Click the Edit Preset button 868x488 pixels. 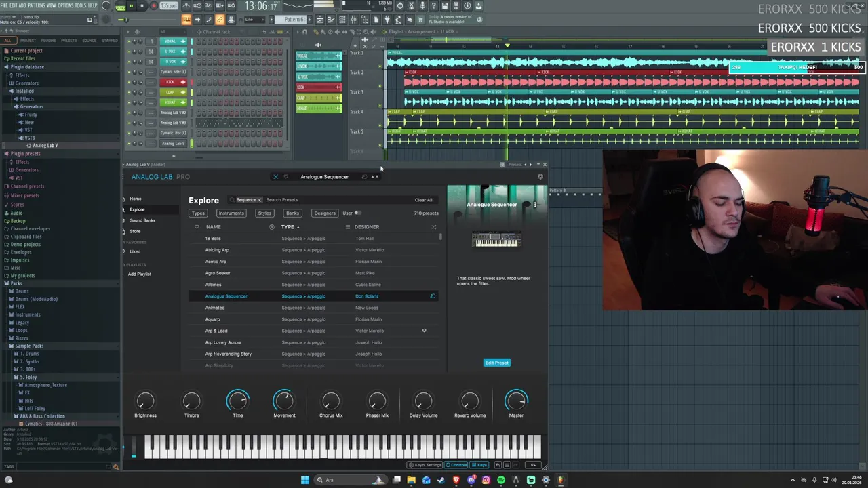[x=496, y=363]
